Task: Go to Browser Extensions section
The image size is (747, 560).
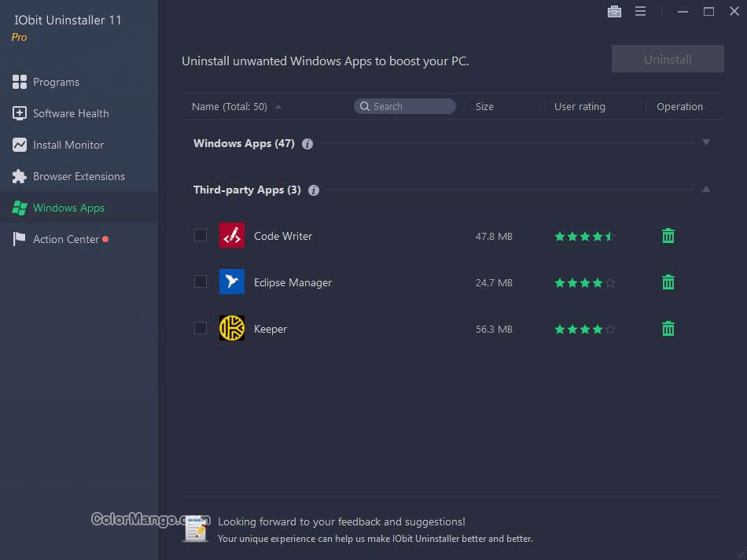Action: click(79, 176)
